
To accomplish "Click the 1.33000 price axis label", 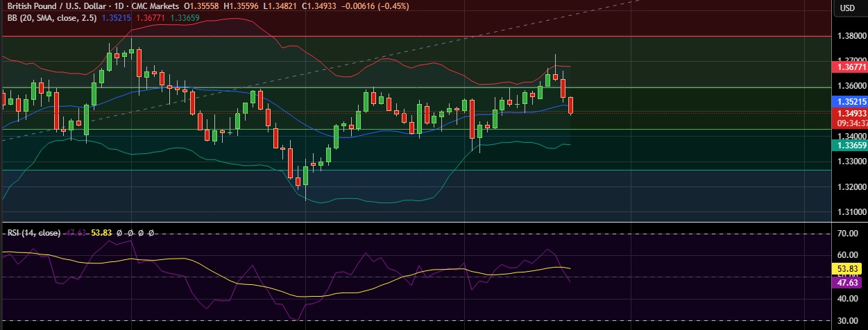I will click(851, 162).
